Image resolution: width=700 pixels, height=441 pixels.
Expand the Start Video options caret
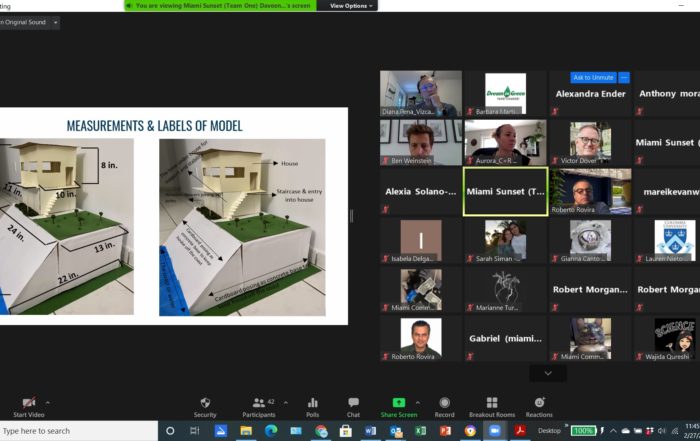(x=48, y=403)
